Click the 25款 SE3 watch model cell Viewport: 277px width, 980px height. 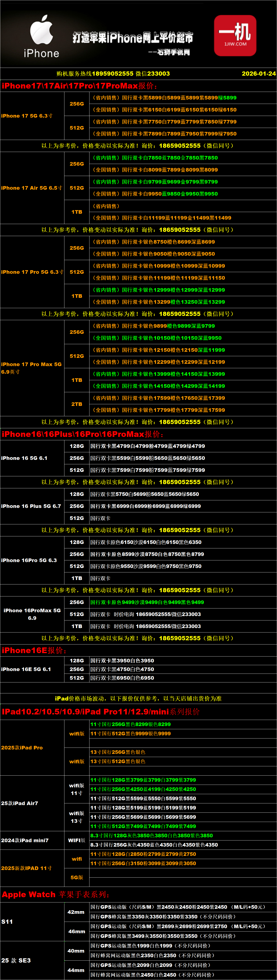[x=16, y=960]
